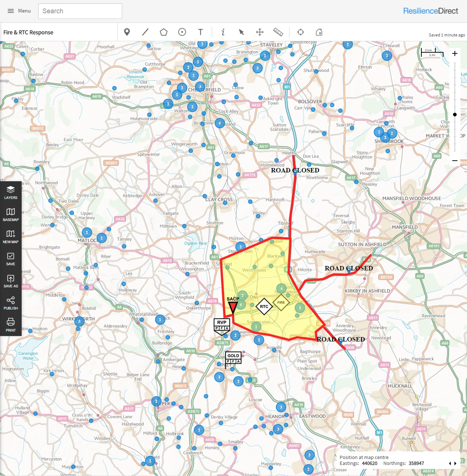This screenshot has width=467, height=476.
Task: Open the Basemap selector
Action: click(x=11, y=215)
